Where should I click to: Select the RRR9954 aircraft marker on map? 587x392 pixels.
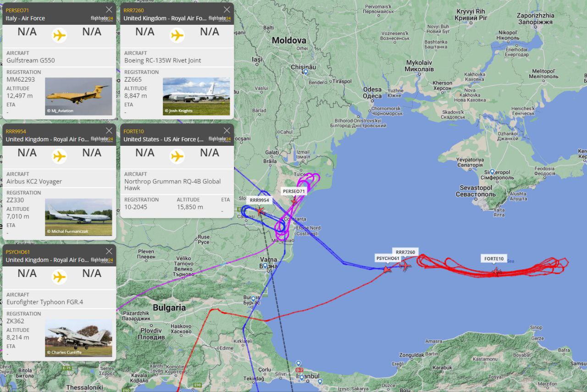260,211
